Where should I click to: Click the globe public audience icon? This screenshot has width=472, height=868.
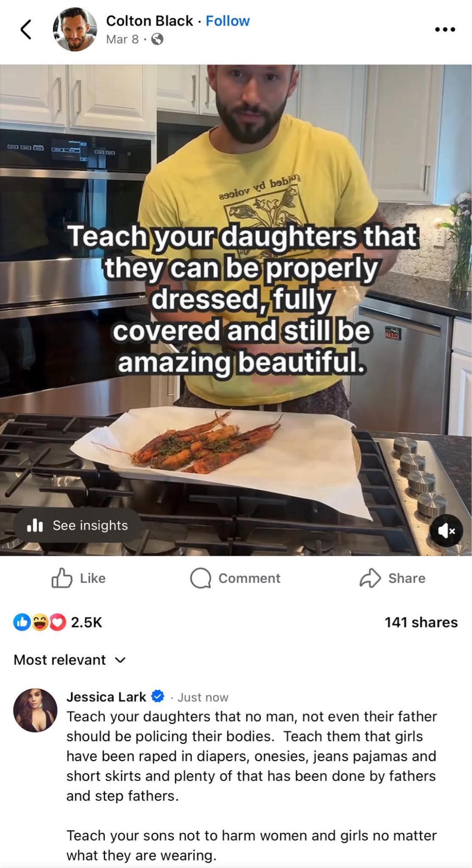157,39
